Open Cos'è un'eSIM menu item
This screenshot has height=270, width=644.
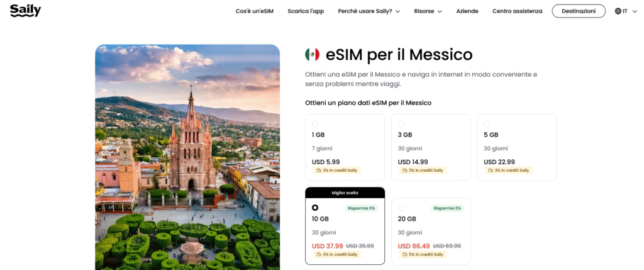click(x=254, y=11)
